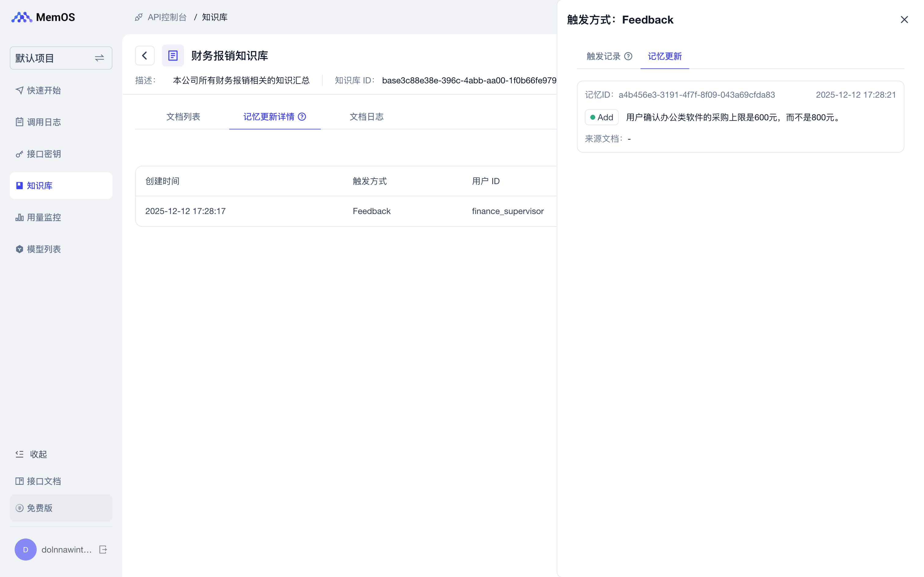Click the rocket icon in breadcrumb
This screenshot has width=924, height=577.
coord(139,17)
